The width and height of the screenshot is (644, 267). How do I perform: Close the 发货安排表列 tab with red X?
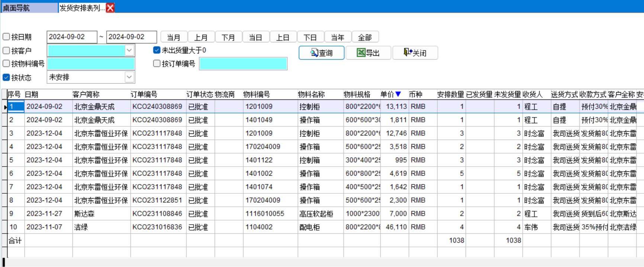pyautogui.click(x=110, y=8)
